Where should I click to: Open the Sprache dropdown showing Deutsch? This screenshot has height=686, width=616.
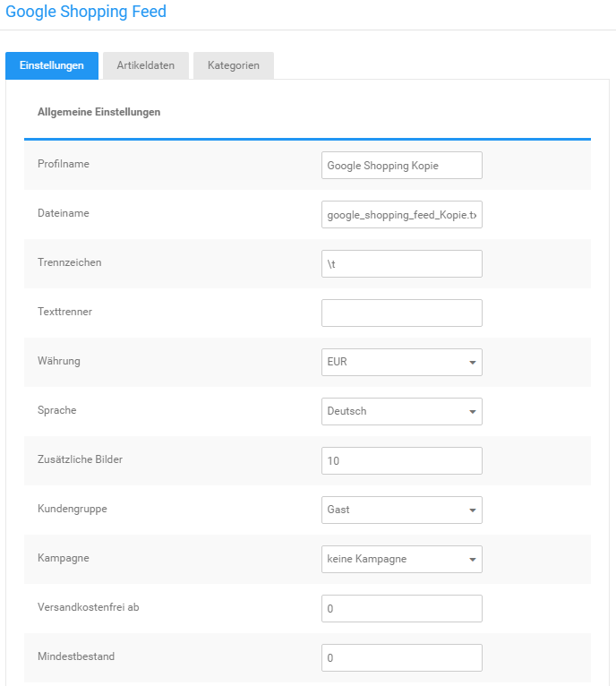pos(402,411)
